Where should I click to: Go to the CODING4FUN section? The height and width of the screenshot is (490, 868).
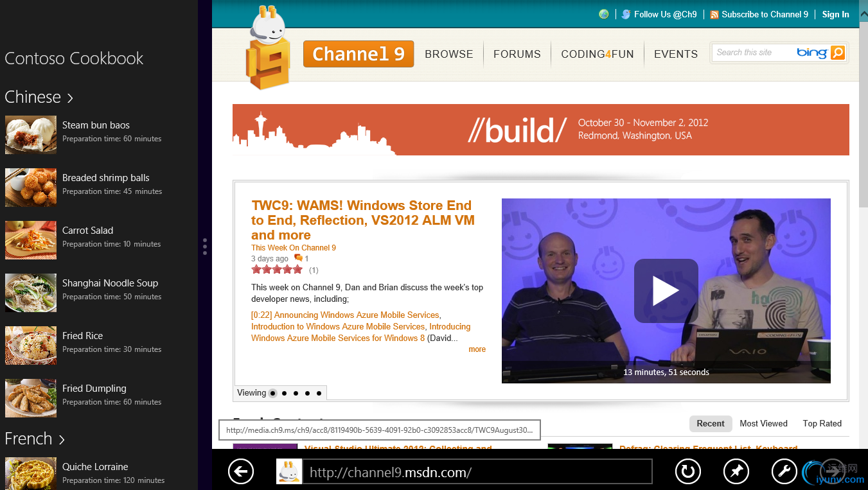[598, 55]
